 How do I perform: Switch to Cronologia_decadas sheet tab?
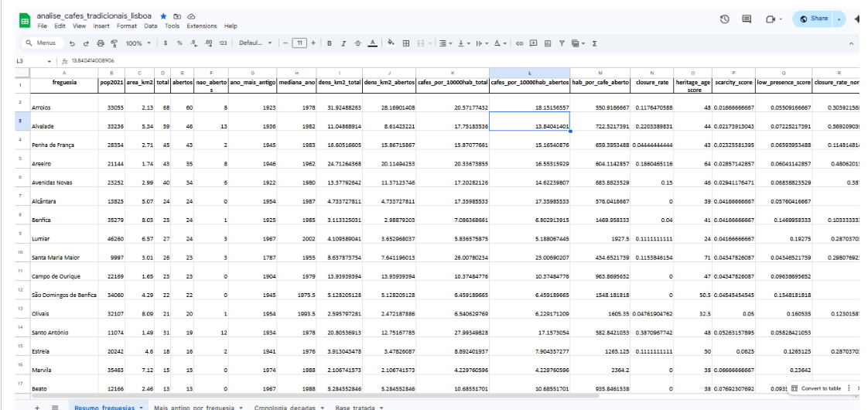[284, 406]
